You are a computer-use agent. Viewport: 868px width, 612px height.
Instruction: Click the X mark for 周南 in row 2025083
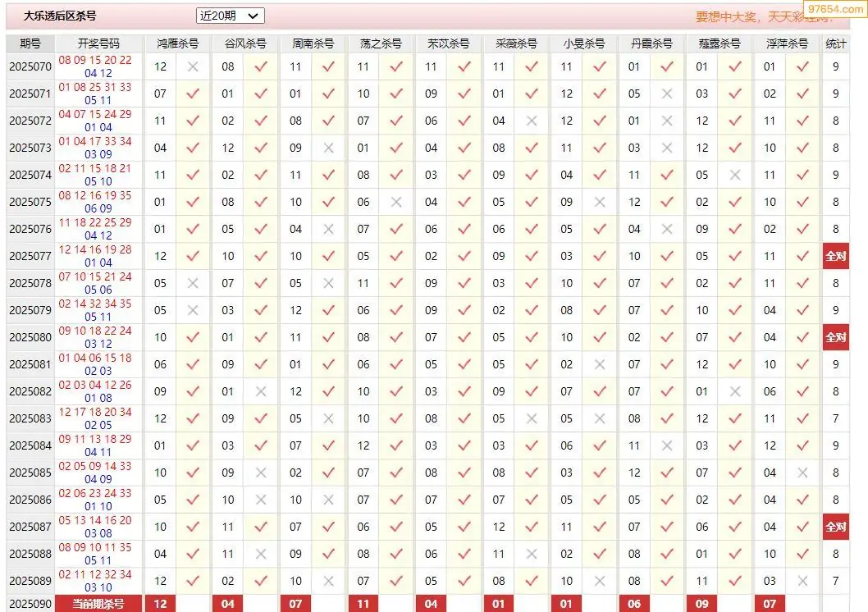click(328, 419)
